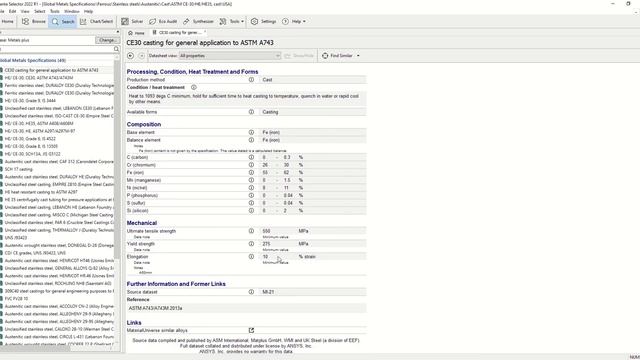
Task: Select result 'Unclassified cast stainless steel, LEBANON CE30'
Action: (x=59, y=108)
